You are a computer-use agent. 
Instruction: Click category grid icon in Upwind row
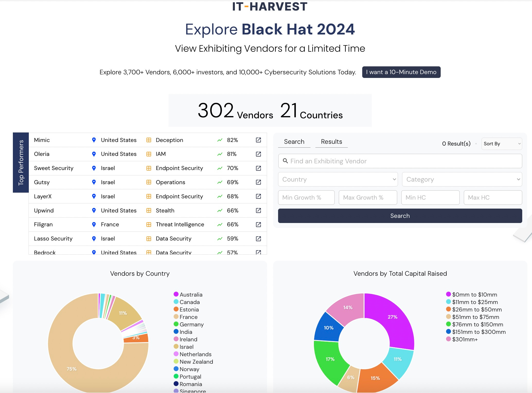(x=149, y=210)
